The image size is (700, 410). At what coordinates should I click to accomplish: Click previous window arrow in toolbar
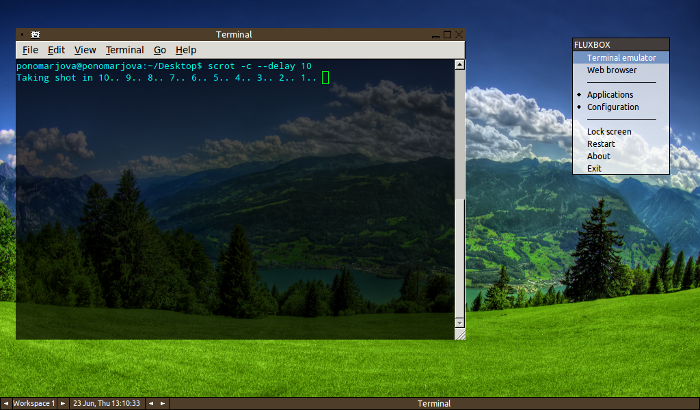[x=151, y=403]
